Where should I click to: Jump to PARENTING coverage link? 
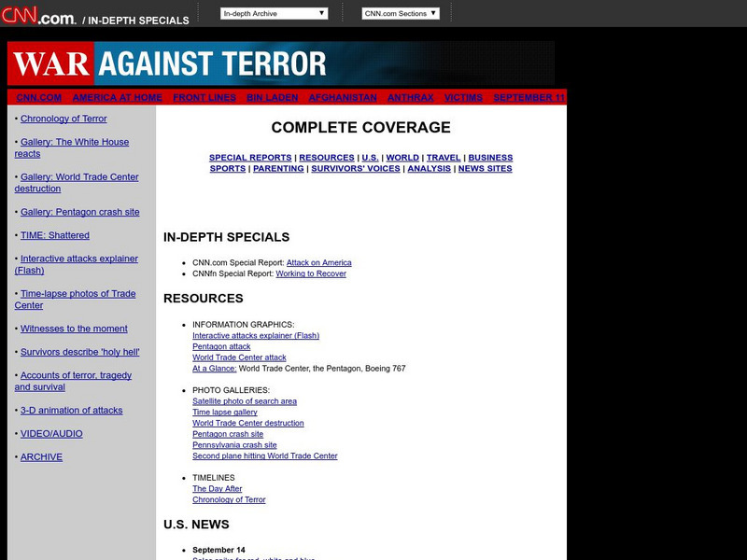click(278, 169)
